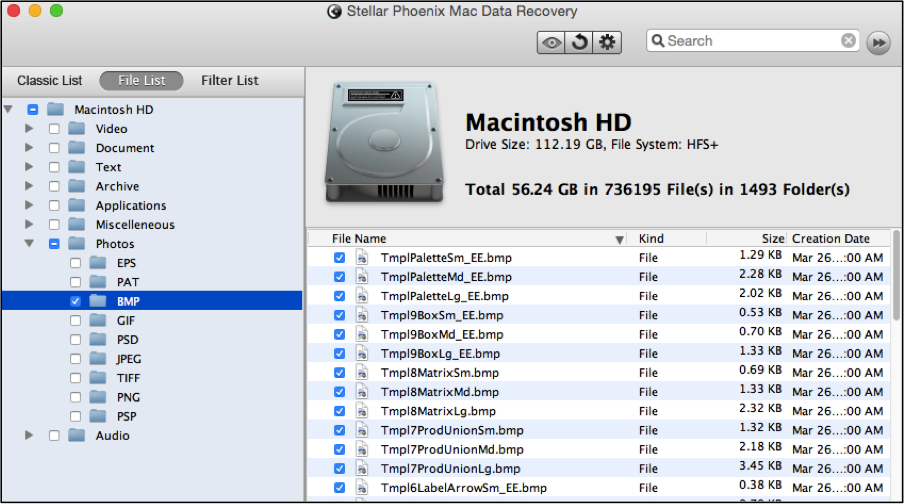Click the PNG folder icon
Viewport: 904px width, 504px height.
(x=98, y=397)
